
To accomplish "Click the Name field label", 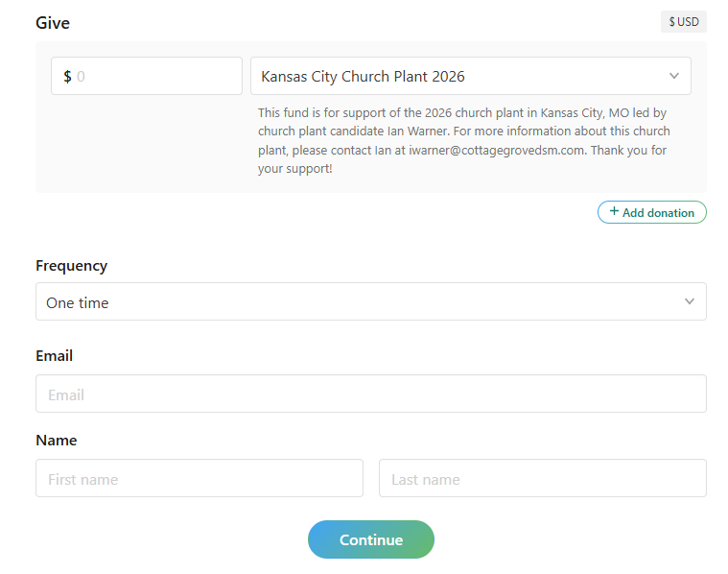I will pyautogui.click(x=57, y=441).
